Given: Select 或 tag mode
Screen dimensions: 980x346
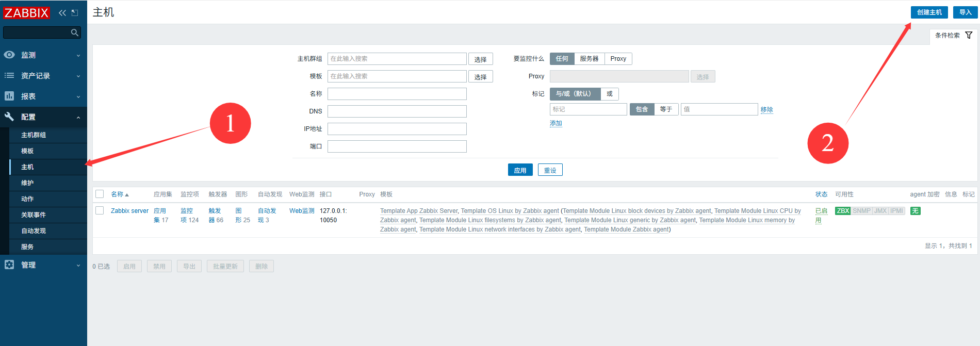Looking at the screenshot, I should click(x=610, y=94).
